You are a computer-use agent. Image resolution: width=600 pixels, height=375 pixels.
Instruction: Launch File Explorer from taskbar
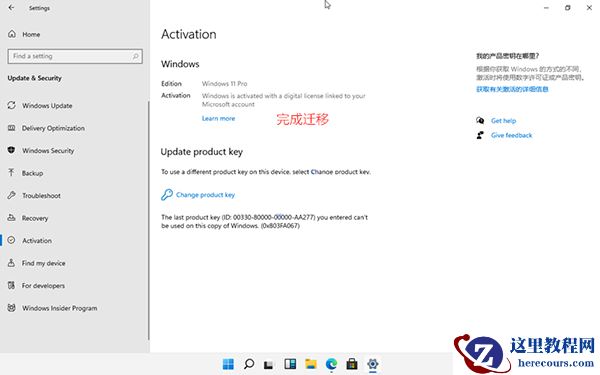tap(311, 364)
